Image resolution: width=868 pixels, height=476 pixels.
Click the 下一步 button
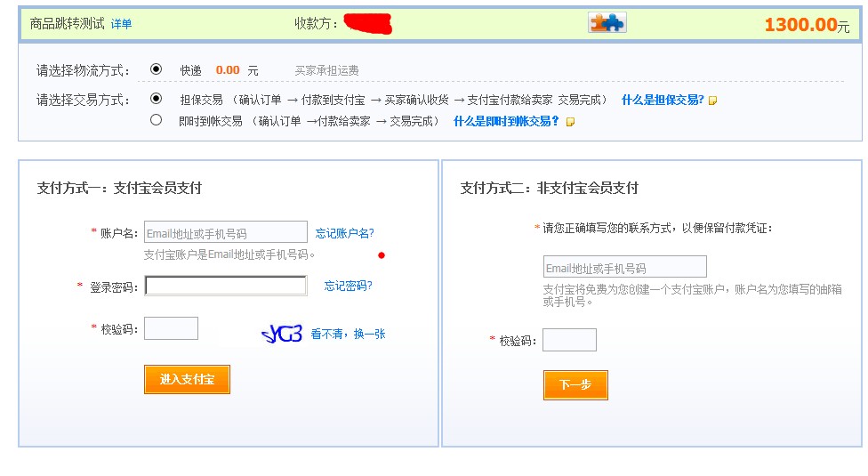[x=575, y=384]
